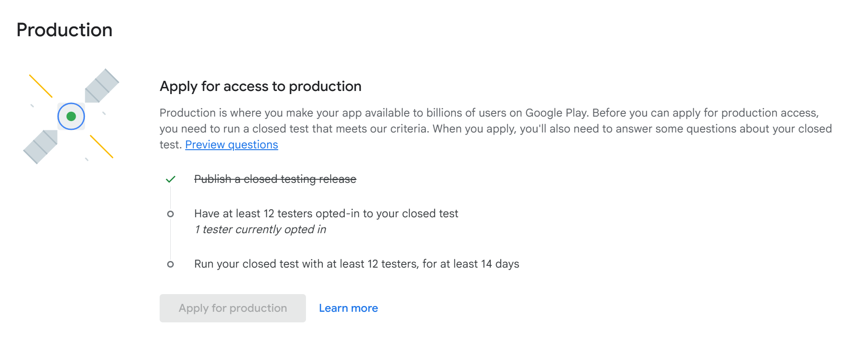Click the green completed-step checkmark icon

click(x=170, y=179)
